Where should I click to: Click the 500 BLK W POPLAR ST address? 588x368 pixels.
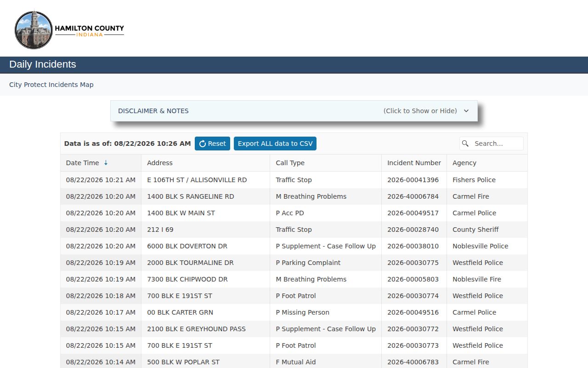pos(183,362)
